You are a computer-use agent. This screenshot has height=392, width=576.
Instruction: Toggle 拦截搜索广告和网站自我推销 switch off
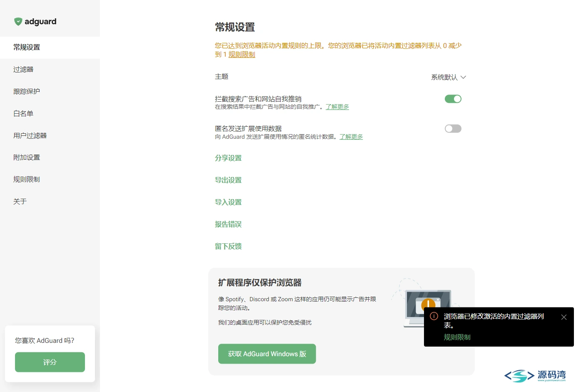coord(453,99)
